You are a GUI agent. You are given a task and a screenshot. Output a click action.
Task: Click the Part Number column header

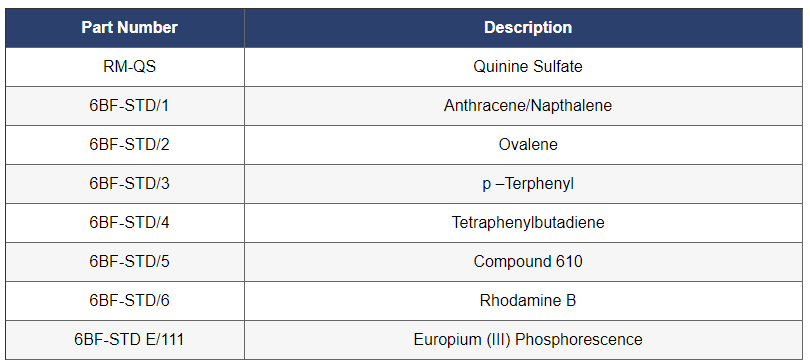click(x=124, y=28)
